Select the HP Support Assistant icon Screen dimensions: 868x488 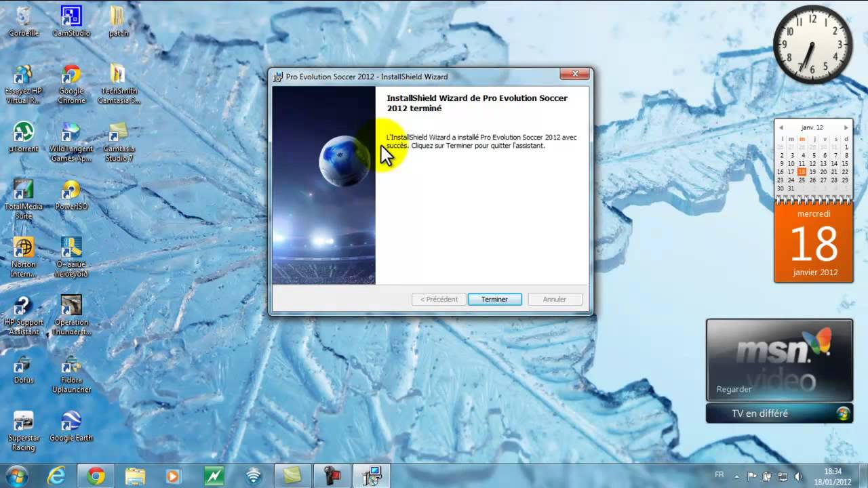[23, 315]
